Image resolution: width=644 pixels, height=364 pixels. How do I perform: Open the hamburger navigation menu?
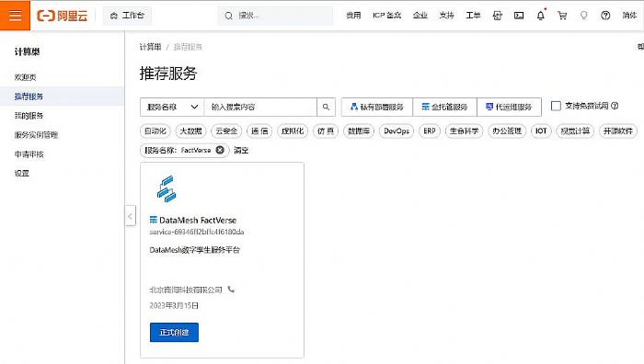[x=15, y=16]
